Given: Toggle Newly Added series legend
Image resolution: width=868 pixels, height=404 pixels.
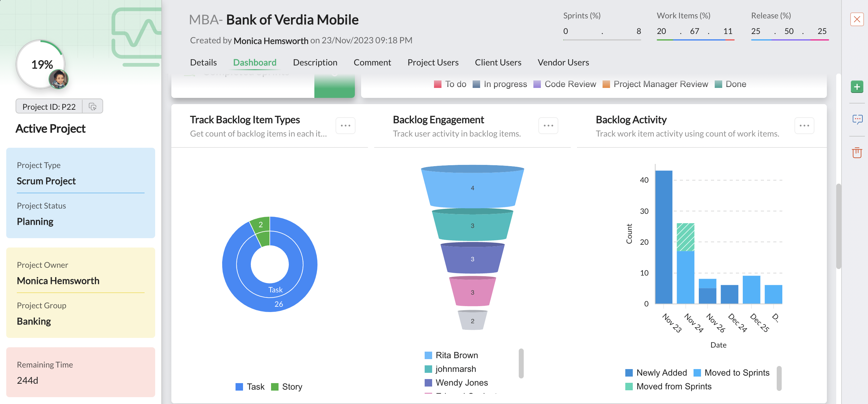Looking at the screenshot, I should click(x=656, y=372).
